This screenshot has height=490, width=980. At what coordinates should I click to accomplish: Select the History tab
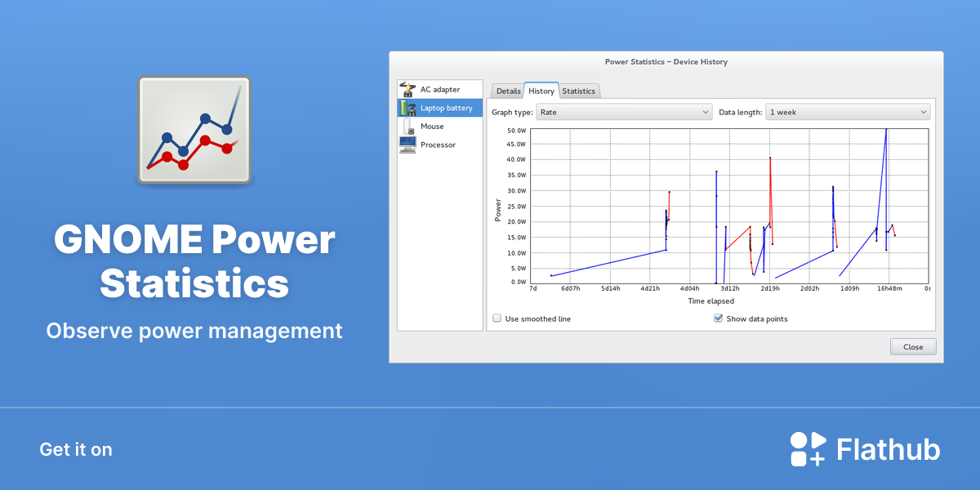[x=541, y=91]
